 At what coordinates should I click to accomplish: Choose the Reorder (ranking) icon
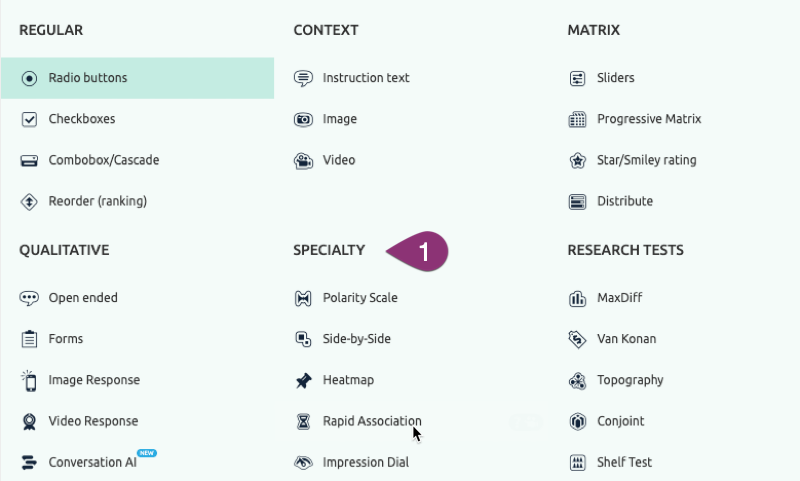[29, 201]
